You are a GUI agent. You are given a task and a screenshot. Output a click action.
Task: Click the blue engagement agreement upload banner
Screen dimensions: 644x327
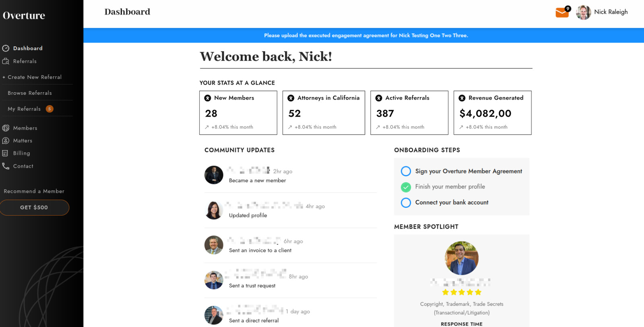[364, 35]
